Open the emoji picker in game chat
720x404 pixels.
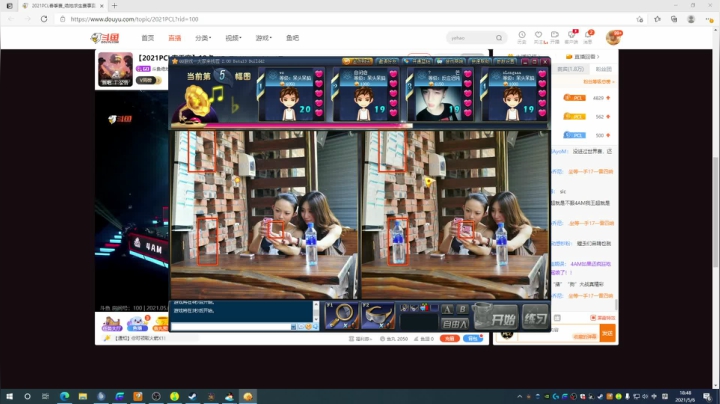tap(309, 326)
